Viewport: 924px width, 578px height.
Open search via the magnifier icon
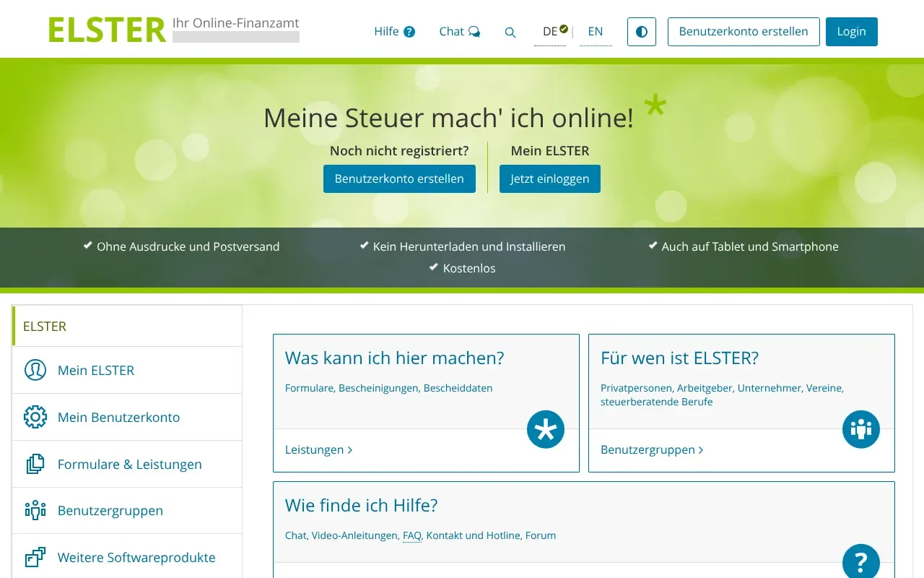point(510,33)
